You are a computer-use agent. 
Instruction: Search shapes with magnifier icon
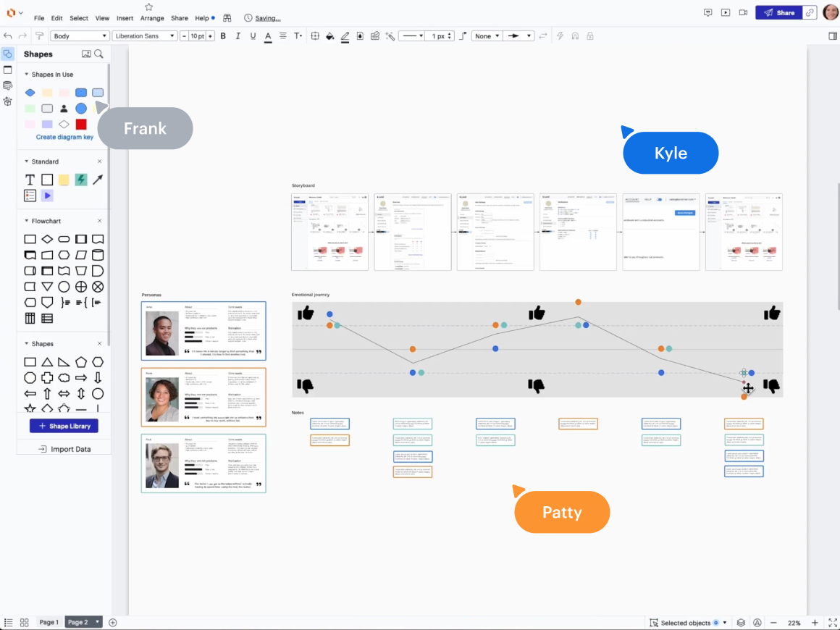99,54
